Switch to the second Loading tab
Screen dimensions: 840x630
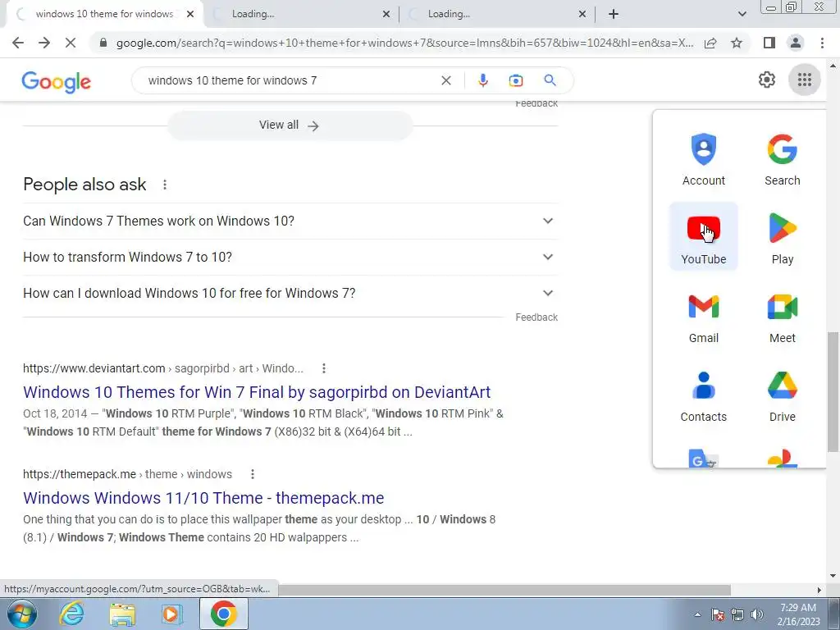pyautogui.click(x=300, y=14)
